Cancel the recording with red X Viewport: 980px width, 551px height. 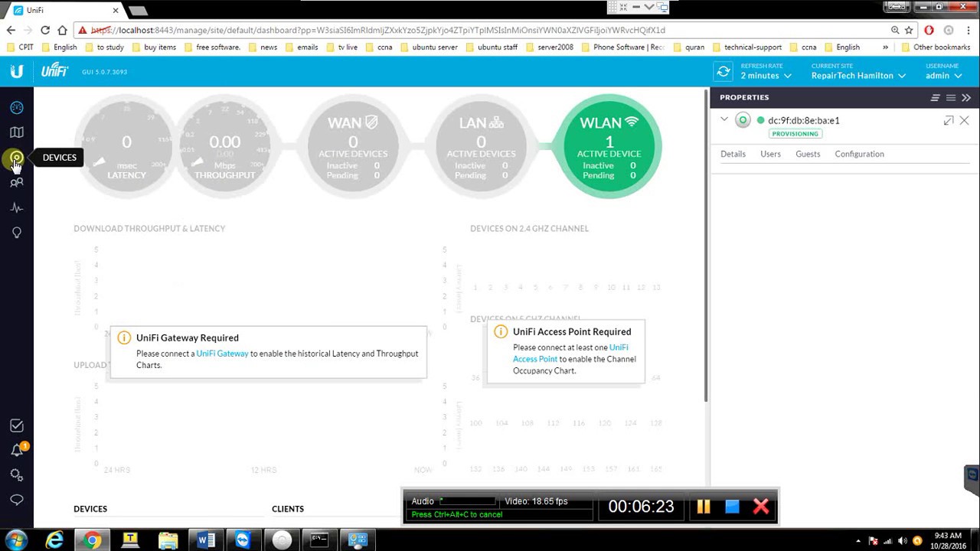click(761, 506)
